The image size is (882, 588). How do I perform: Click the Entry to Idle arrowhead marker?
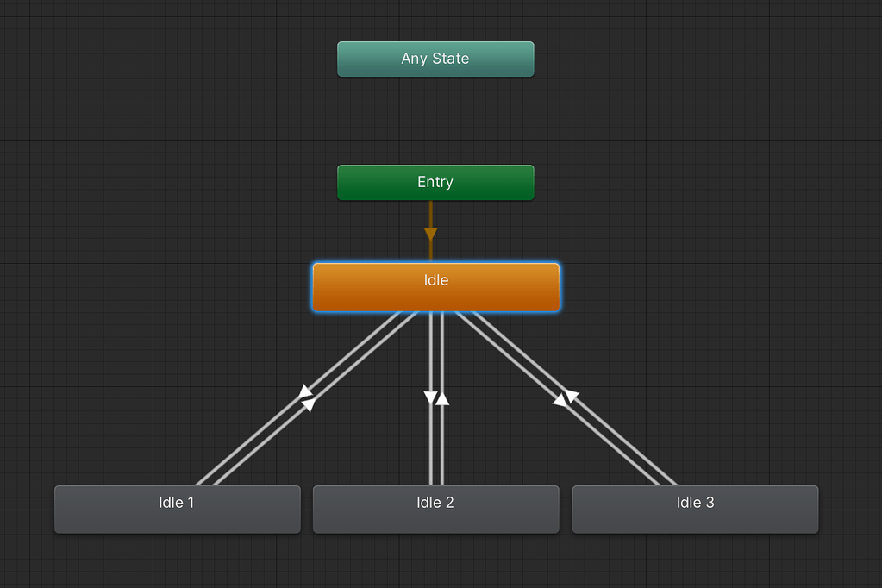(x=431, y=235)
